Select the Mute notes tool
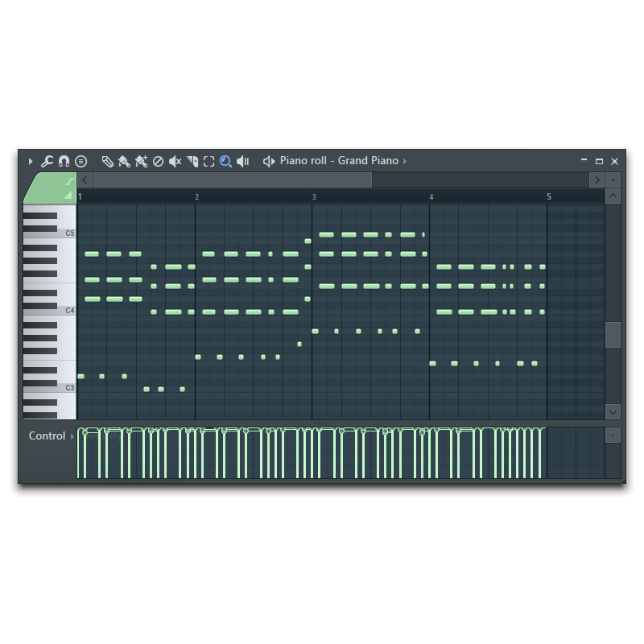The width and height of the screenshot is (644, 644). (x=175, y=161)
